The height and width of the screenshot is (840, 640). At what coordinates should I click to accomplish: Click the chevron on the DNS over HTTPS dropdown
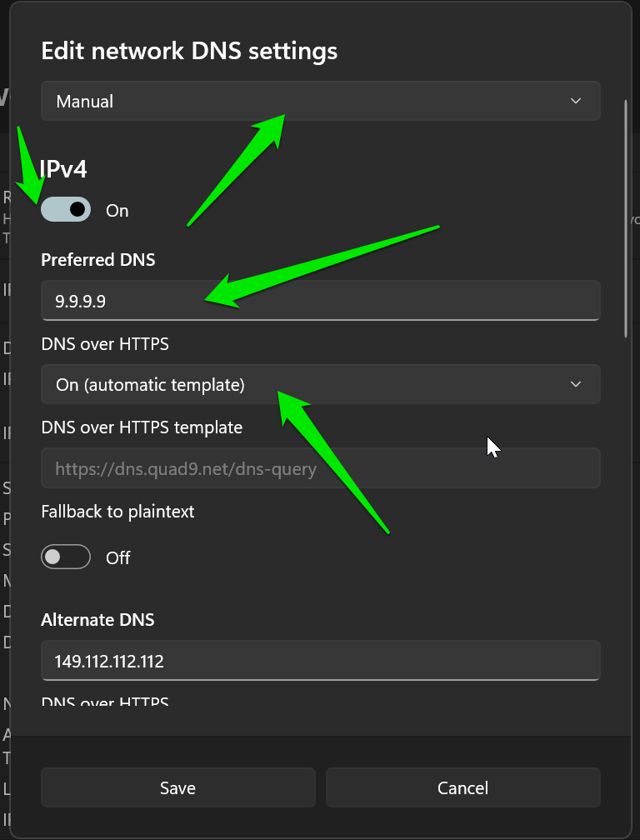(x=576, y=384)
